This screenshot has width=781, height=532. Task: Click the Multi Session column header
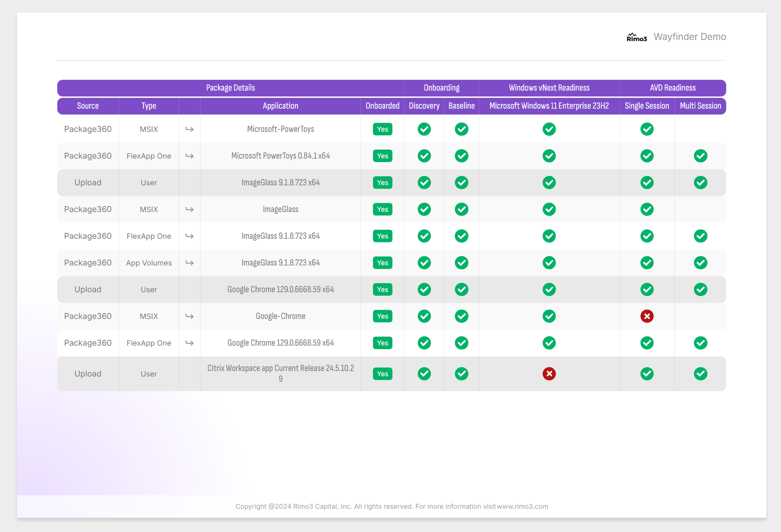pos(701,106)
